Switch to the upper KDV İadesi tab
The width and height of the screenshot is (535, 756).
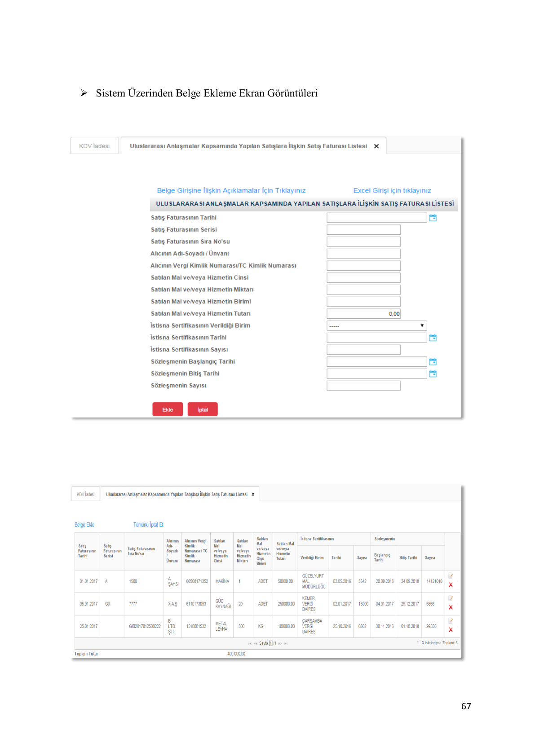94,146
